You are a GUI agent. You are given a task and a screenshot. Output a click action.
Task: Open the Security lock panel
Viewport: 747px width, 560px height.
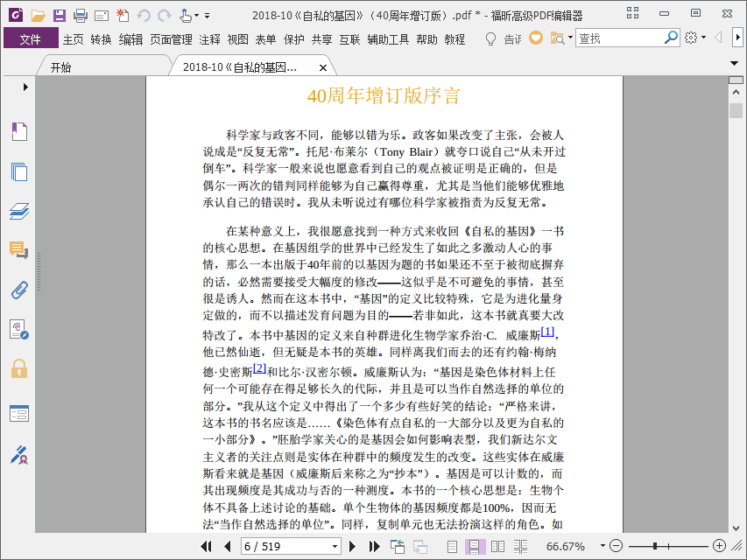(x=19, y=368)
